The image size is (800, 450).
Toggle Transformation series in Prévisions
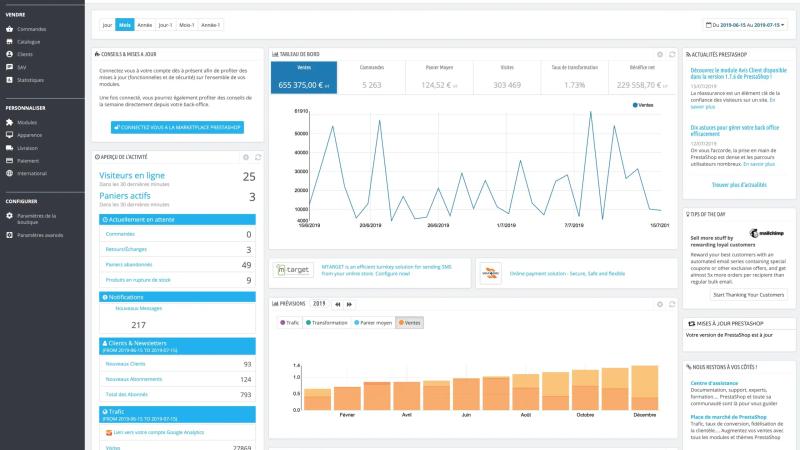tap(327, 323)
